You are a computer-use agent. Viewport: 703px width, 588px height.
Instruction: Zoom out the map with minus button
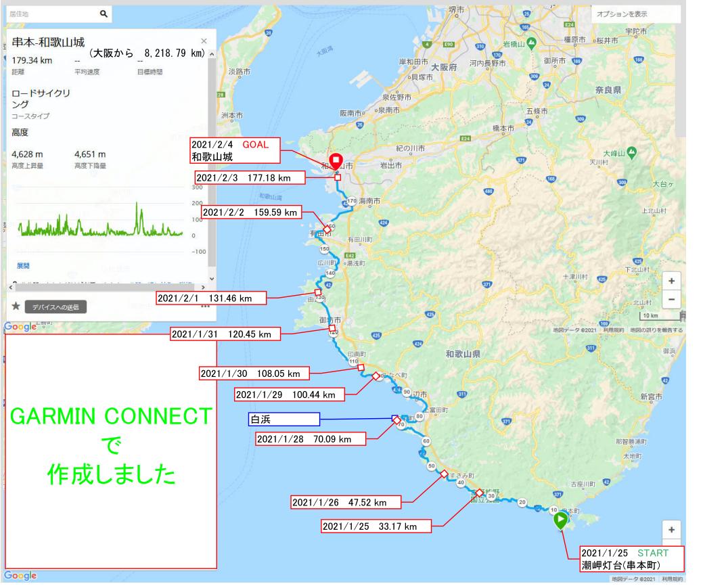672,299
